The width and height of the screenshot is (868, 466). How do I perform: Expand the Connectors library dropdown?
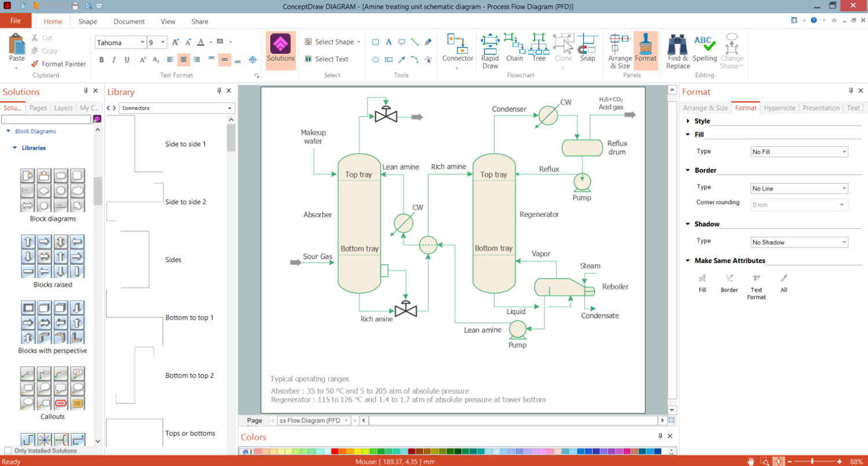(230, 108)
